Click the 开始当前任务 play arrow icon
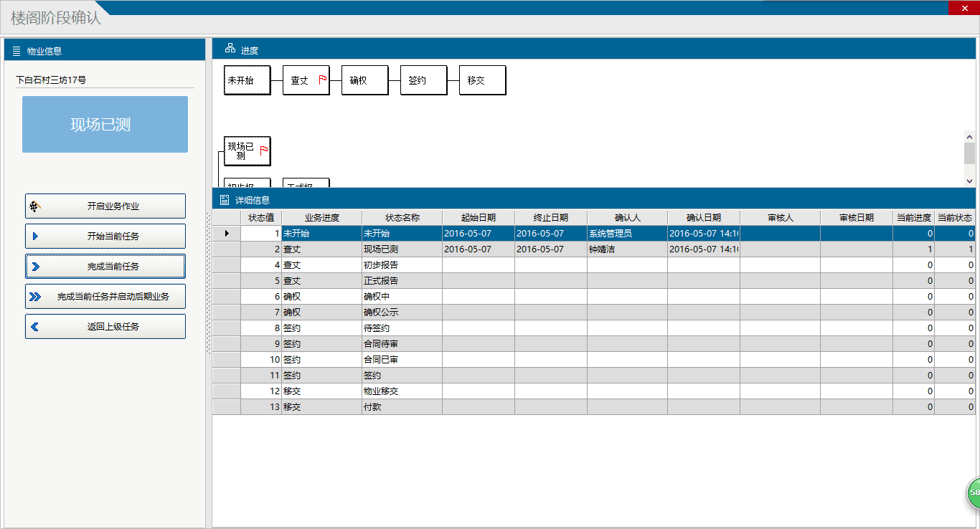The height and width of the screenshot is (529, 980). 35,237
